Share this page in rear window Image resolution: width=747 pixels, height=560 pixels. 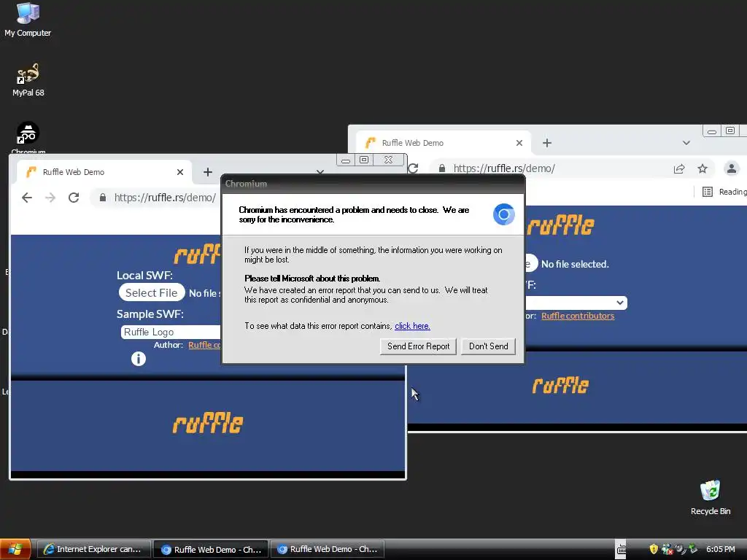[679, 168]
